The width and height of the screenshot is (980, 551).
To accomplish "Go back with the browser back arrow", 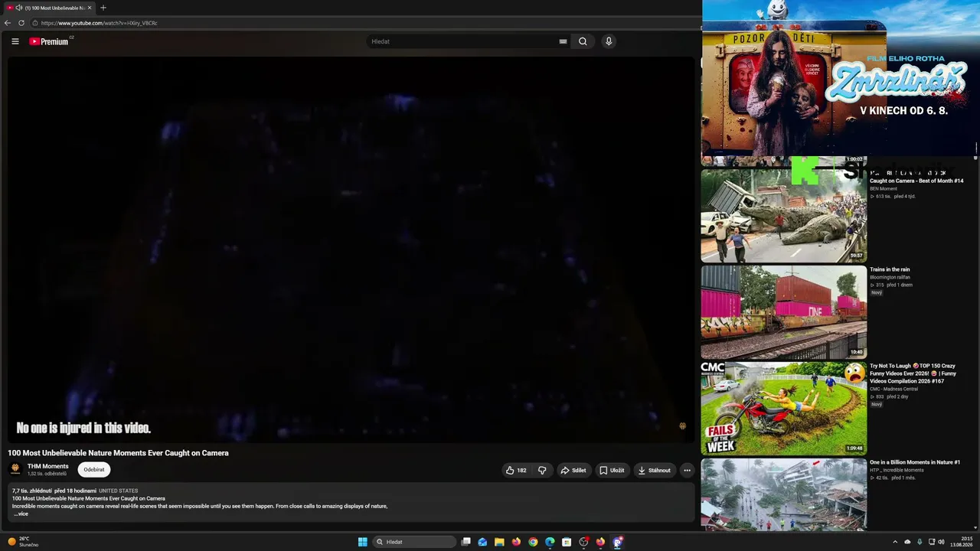I will pyautogui.click(x=8, y=23).
